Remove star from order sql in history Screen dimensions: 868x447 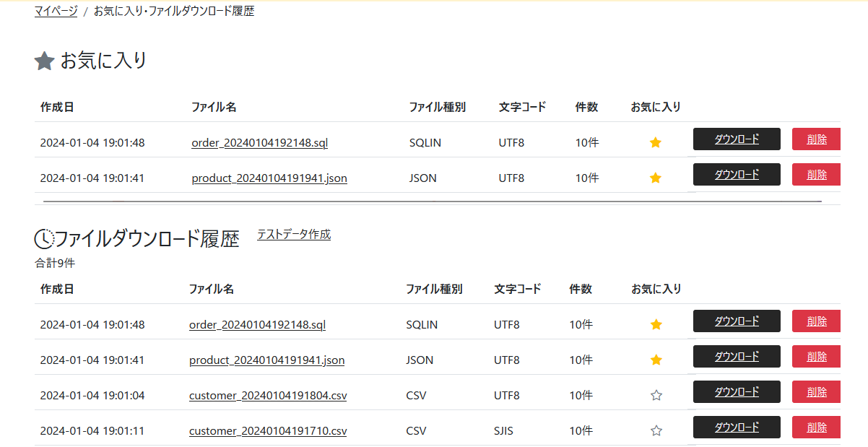tap(656, 325)
